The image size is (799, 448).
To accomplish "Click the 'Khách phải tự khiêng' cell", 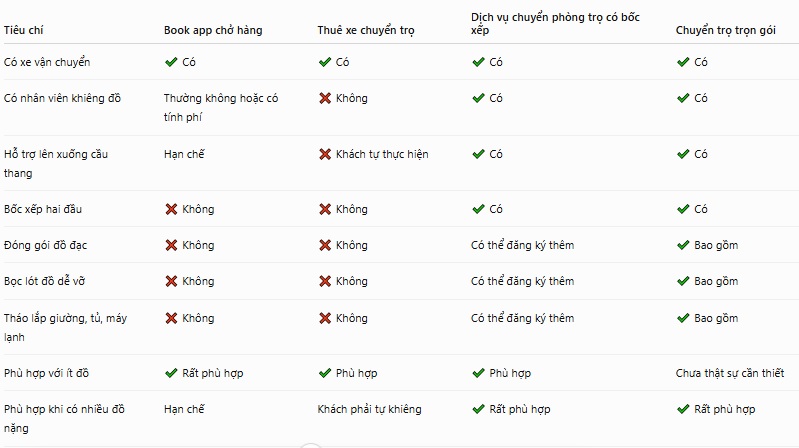I will [369, 409].
